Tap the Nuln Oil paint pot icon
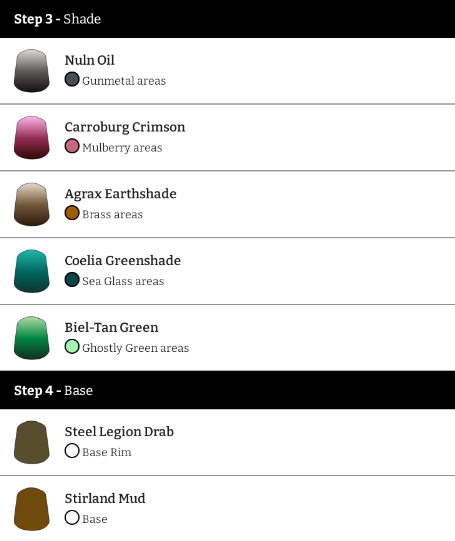This screenshot has width=455, height=541. click(x=32, y=71)
